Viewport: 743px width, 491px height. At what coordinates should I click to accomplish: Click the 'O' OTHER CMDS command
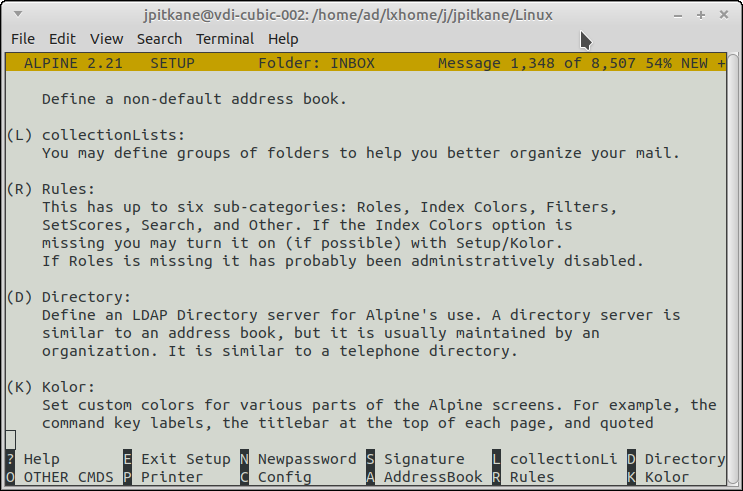(60, 477)
